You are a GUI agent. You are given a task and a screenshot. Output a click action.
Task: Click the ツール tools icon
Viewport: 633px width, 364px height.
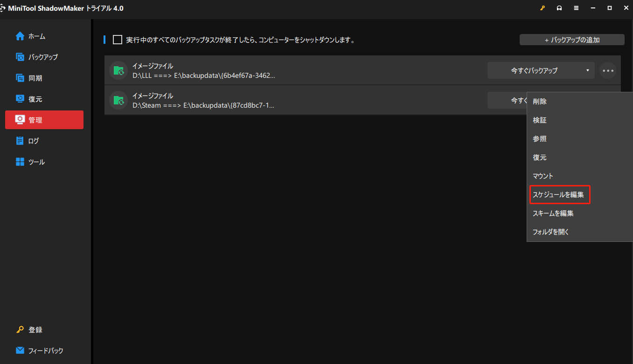click(20, 162)
